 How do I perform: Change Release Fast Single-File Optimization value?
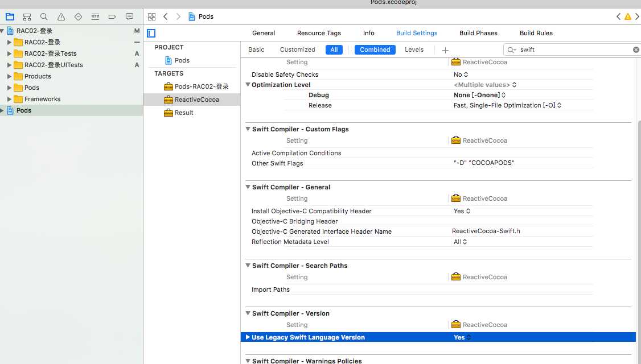pos(507,105)
